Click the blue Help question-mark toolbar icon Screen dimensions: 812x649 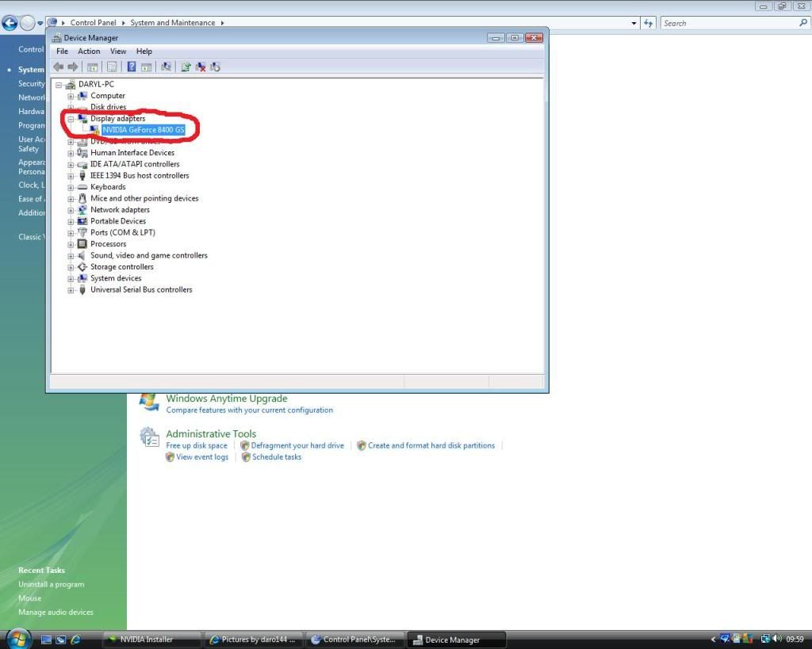[132, 67]
